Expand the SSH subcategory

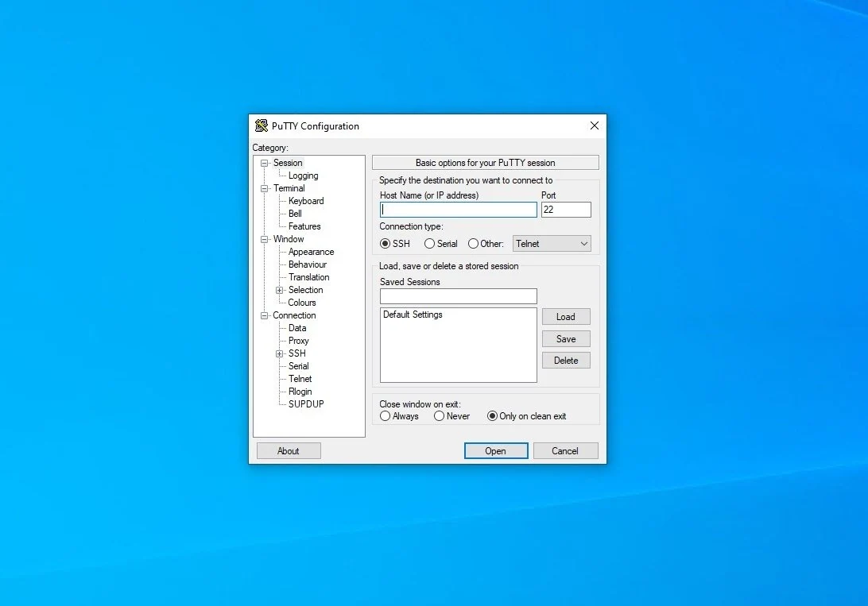[280, 354]
